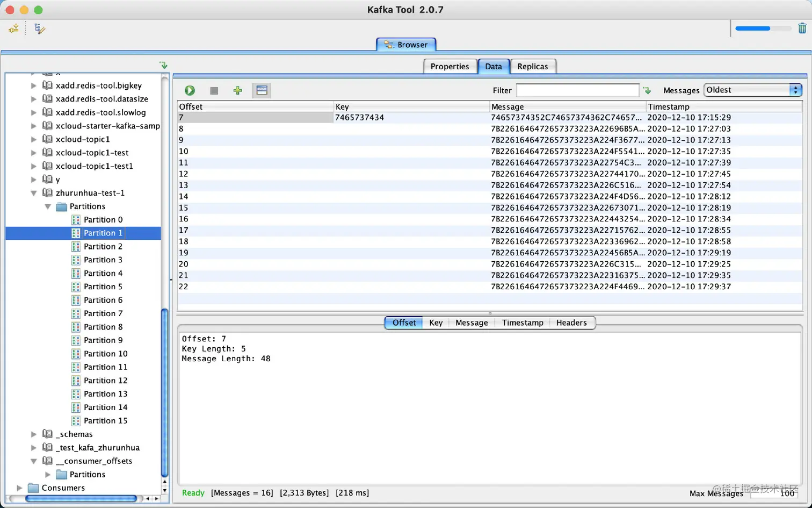The height and width of the screenshot is (508, 812).
Task: Click the Max Messages input field
Action: point(773,493)
